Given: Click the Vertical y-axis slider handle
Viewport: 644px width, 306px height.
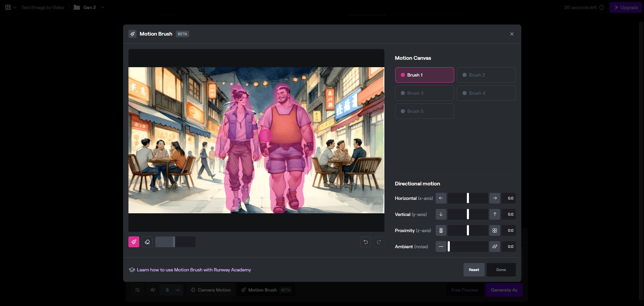Looking at the screenshot, I should 468,214.
